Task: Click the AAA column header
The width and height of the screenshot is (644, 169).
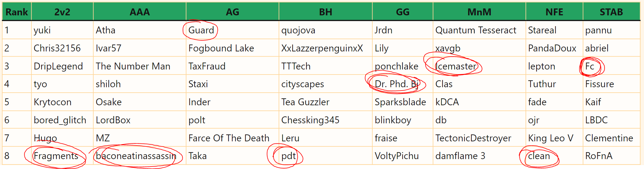Action: pyautogui.click(x=140, y=12)
